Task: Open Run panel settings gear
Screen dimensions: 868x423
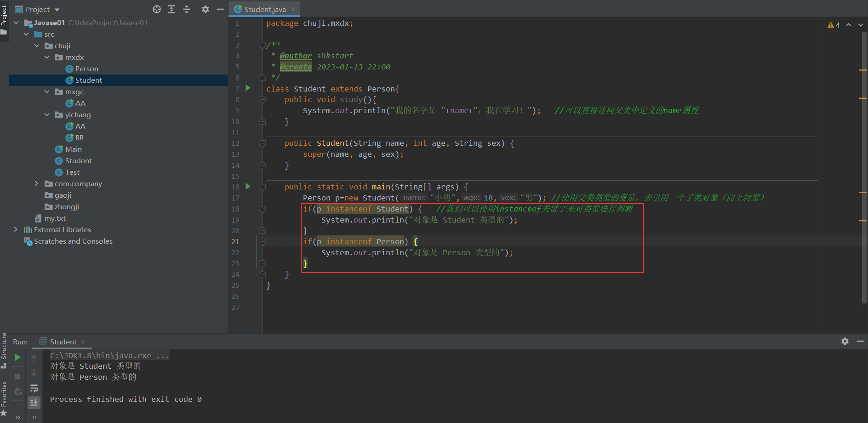Action: pos(845,341)
